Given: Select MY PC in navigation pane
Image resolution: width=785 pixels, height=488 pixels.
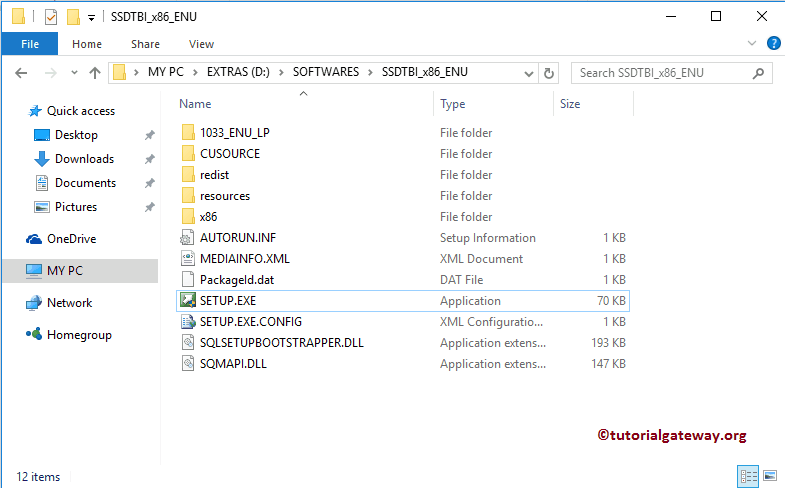Looking at the screenshot, I should tap(80, 271).
